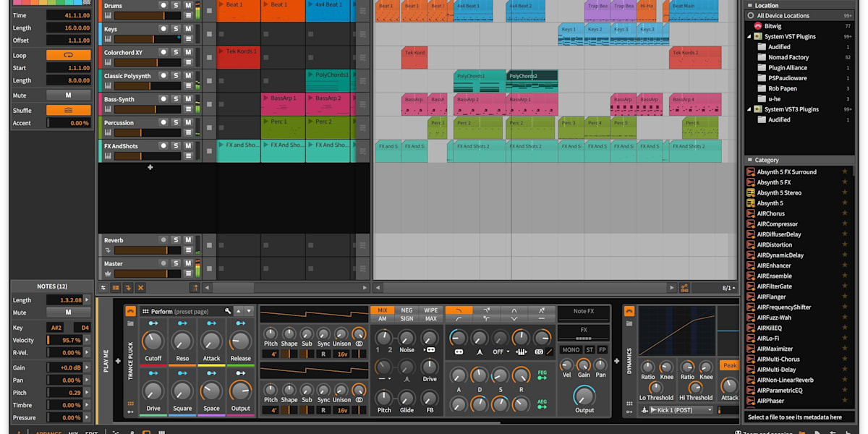The image size is (868, 434).
Task: Select SIGN oscillator blend mode
Action: 407,318
